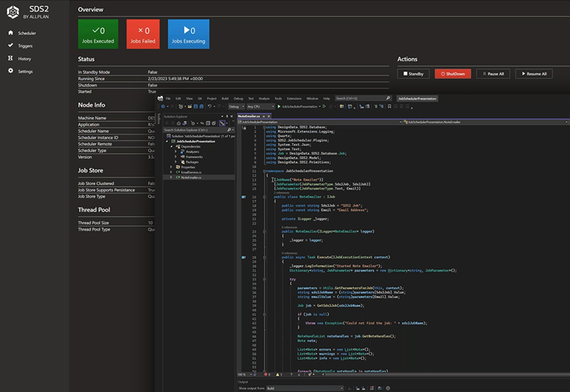This screenshot has width=570, height=392.
Task: Open the Window menu
Action: (312, 98)
